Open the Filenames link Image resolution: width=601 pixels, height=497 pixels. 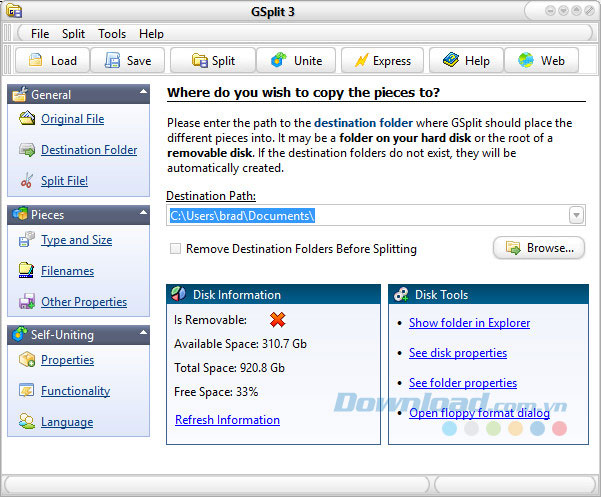67,271
